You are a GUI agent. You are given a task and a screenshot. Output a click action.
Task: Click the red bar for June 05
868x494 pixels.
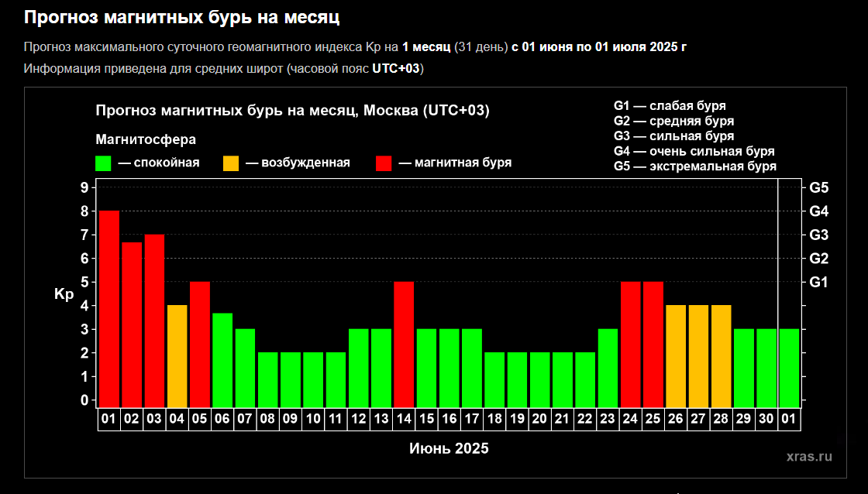200,345
